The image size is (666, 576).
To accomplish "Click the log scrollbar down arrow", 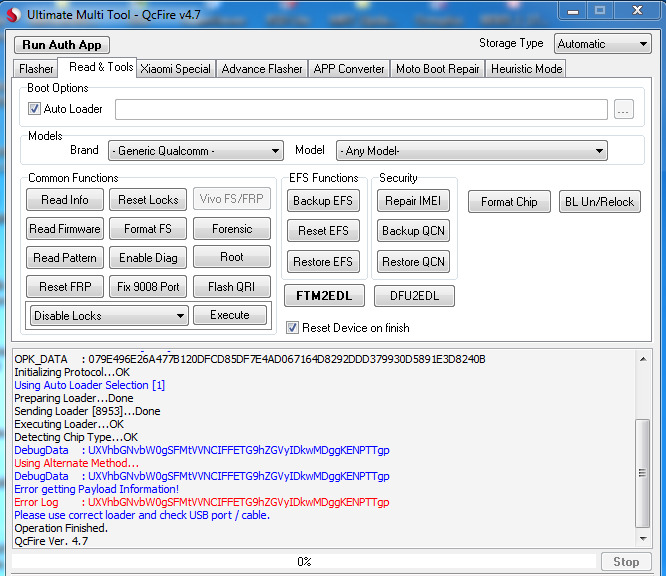I will tap(643, 539).
